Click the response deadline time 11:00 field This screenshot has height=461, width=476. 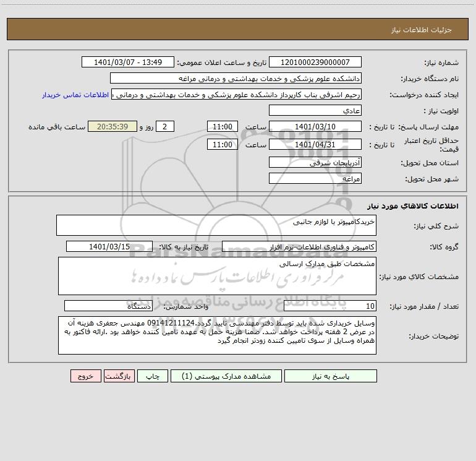(222, 127)
